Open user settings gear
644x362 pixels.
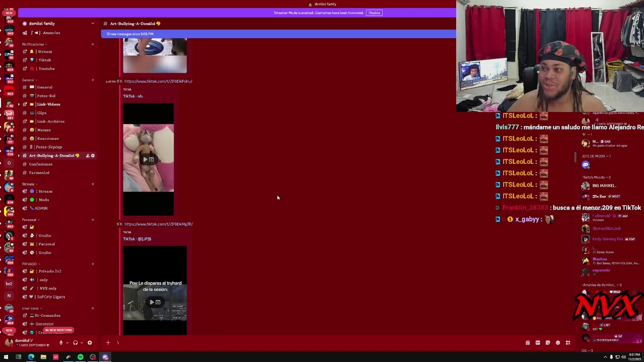pos(90,343)
